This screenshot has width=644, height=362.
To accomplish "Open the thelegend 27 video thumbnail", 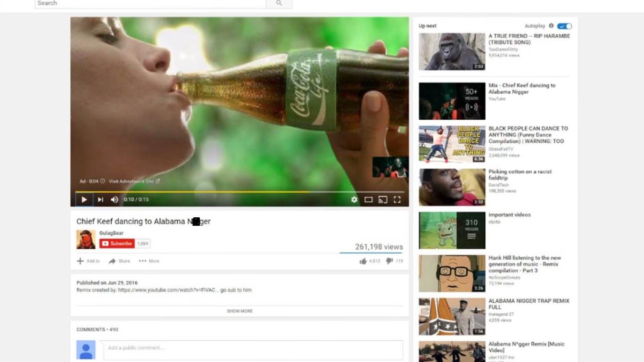I will tap(452, 317).
